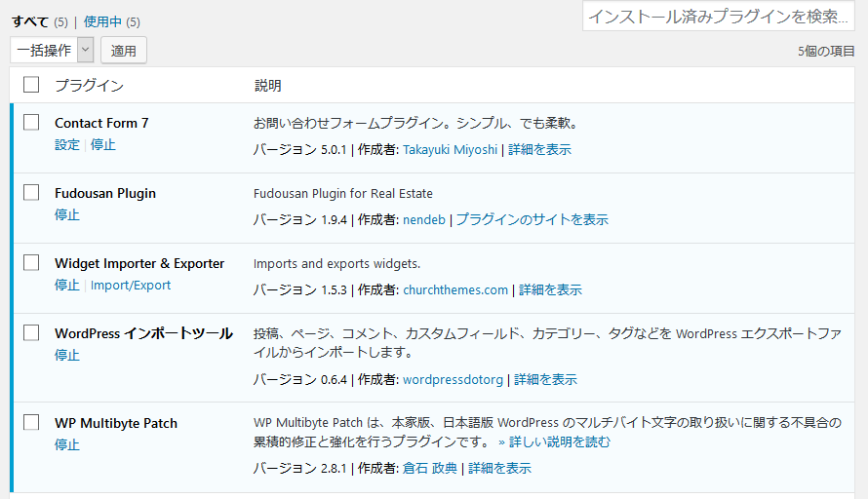Deactivate Widget Importer & Exporter via 停止
Screen dimensions: 868x499
(67, 285)
